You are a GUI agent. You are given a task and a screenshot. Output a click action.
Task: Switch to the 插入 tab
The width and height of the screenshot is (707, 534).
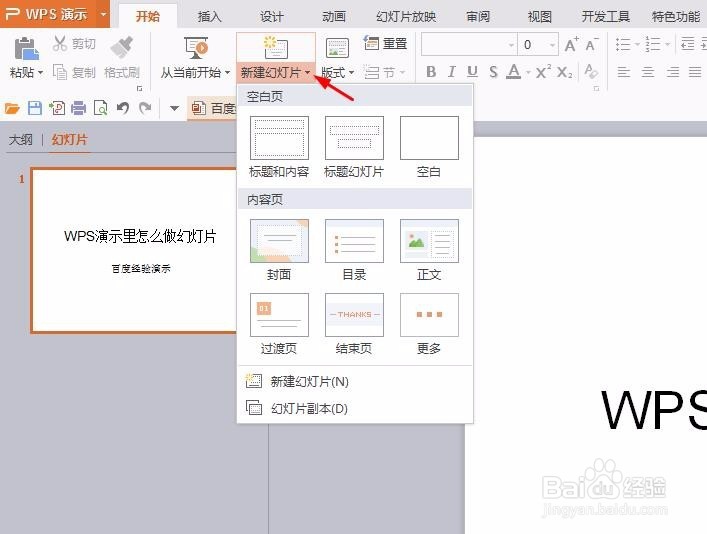point(210,17)
